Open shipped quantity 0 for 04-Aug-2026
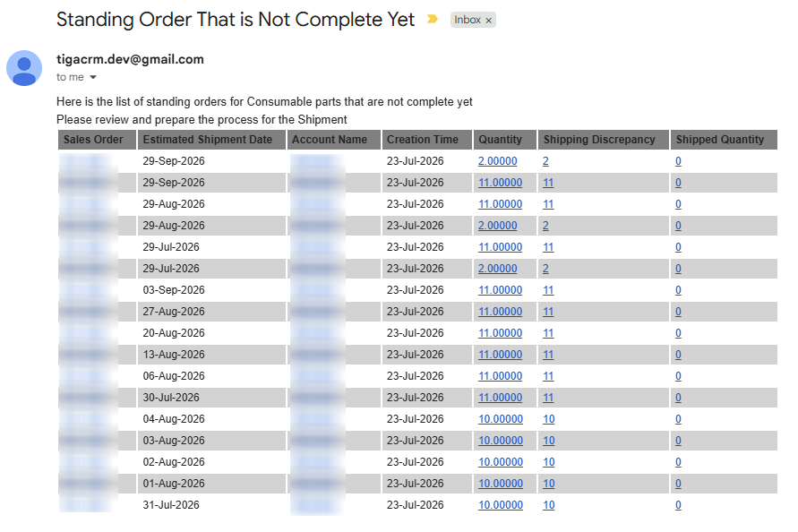Screen dimensions: 798x532 click(x=678, y=419)
